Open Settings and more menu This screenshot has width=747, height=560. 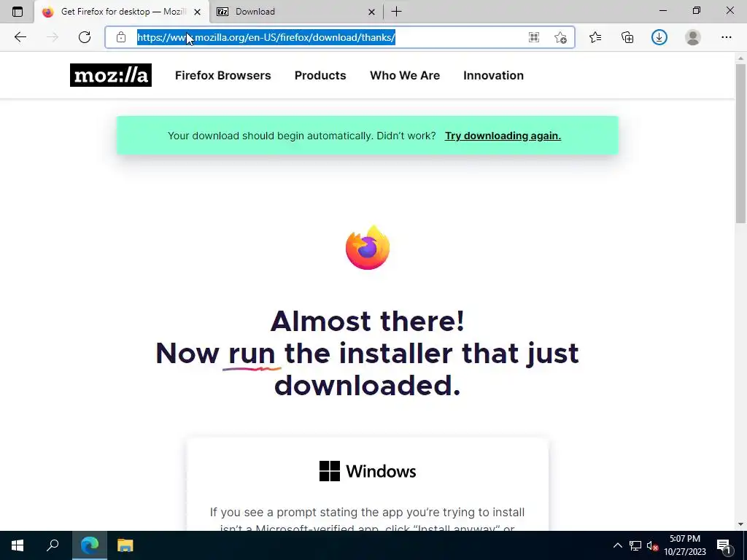point(726,37)
